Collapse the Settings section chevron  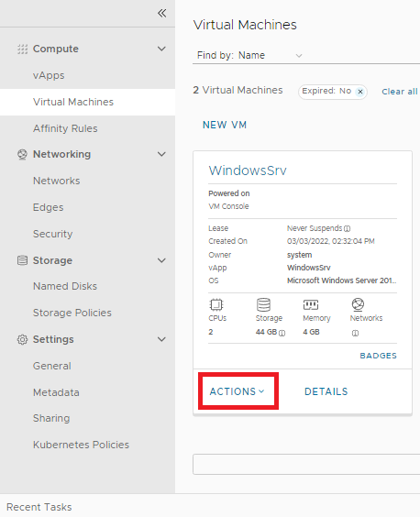(x=161, y=339)
